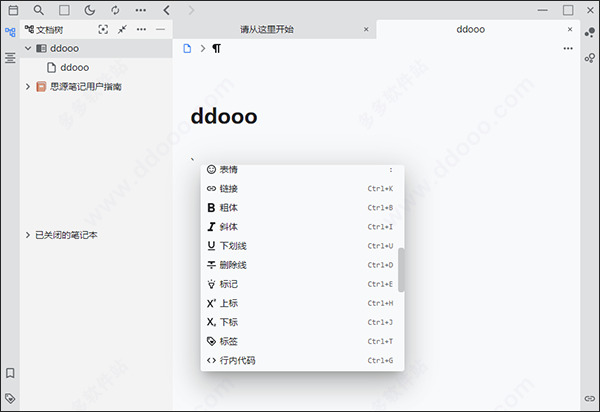Choose 行内代码 inline code menu item
The height and width of the screenshot is (412, 600).
(302, 361)
